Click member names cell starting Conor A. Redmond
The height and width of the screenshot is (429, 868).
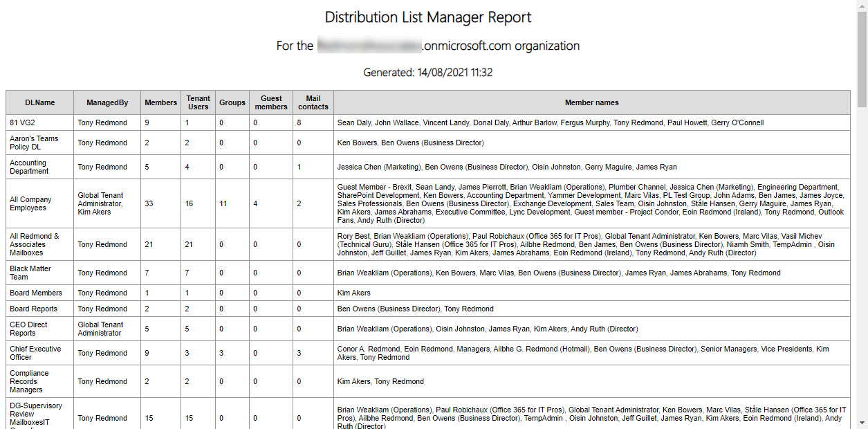pyautogui.click(x=592, y=353)
